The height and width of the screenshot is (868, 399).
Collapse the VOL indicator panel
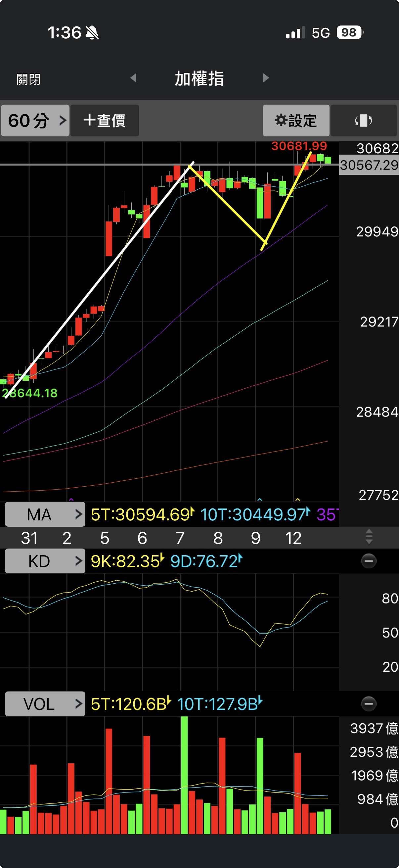pyautogui.click(x=369, y=704)
